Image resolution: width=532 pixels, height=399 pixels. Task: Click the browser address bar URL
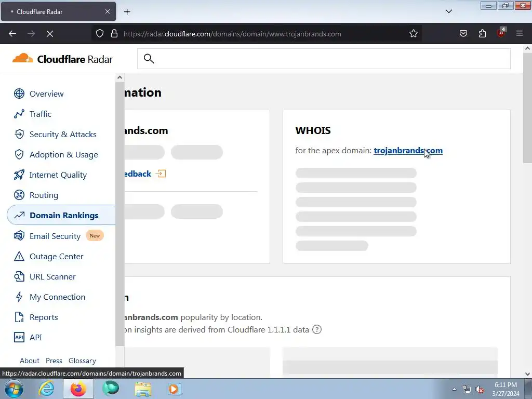click(x=232, y=34)
